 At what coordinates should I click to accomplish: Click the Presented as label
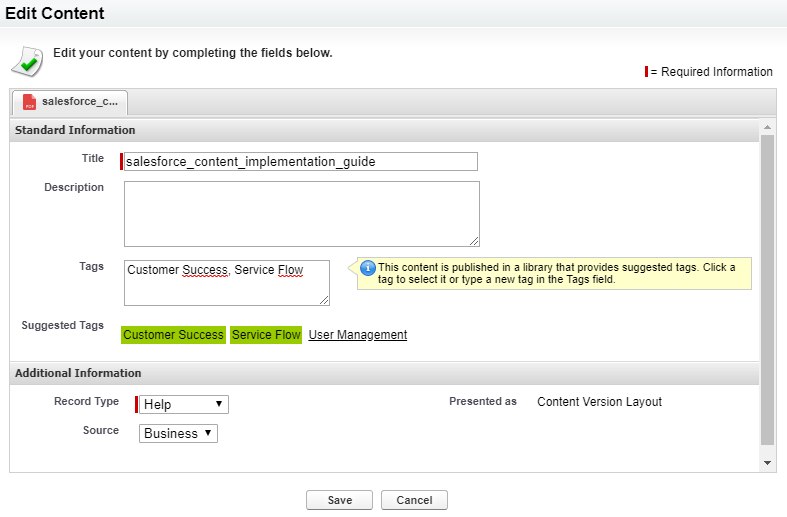(482, 402)
